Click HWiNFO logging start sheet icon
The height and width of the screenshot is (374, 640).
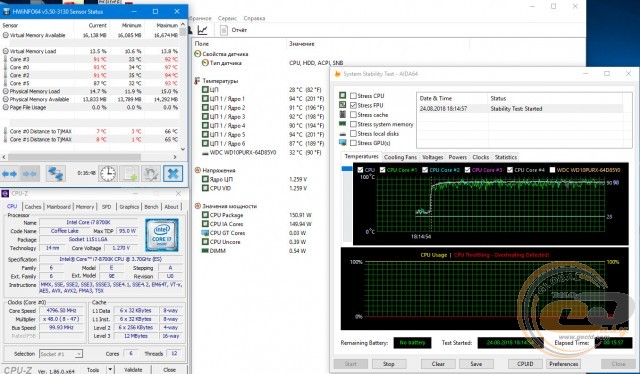coord(129,174)
